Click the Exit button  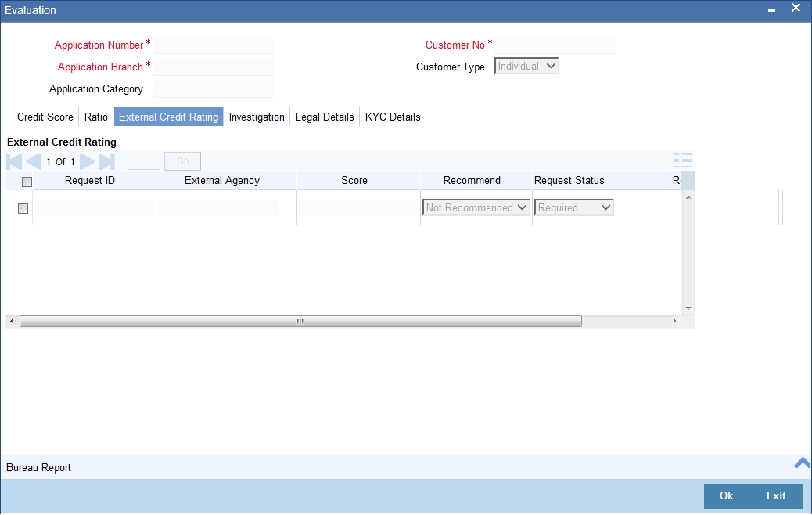(776, 496)
